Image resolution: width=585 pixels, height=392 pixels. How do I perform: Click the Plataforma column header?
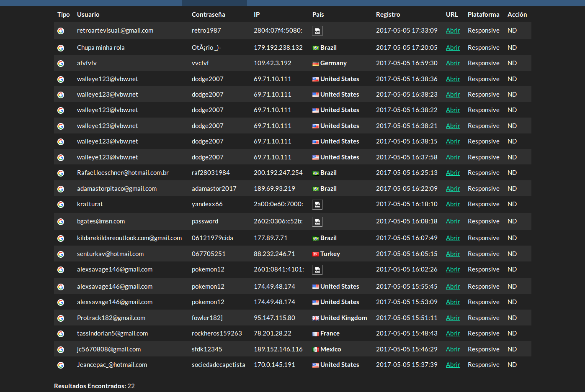click(x=484, y=15)
